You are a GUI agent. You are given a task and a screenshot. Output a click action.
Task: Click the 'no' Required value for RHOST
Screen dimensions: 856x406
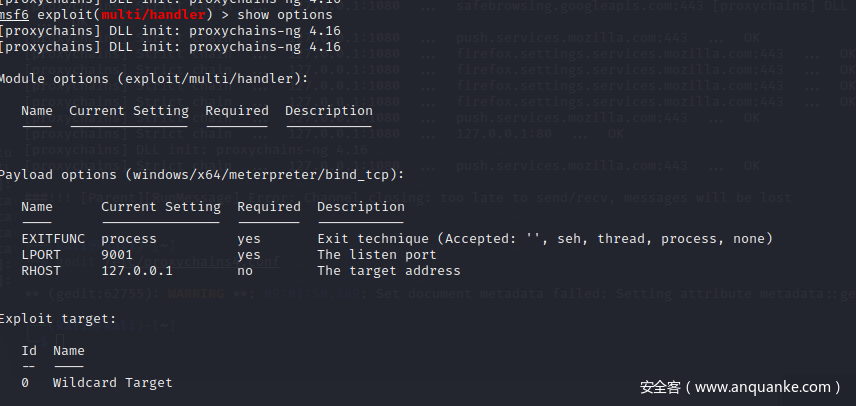(x=245, y=271)
